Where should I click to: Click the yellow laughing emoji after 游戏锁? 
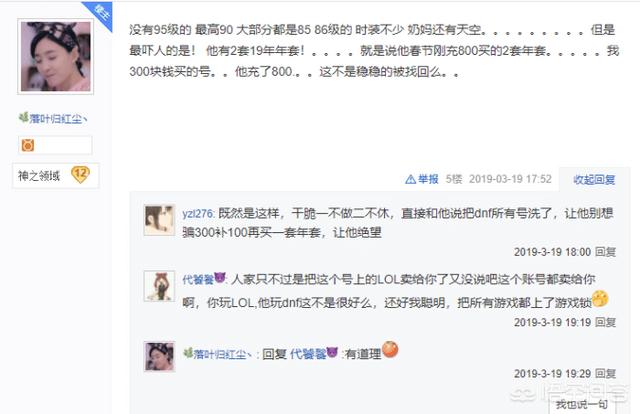[600, 299]
